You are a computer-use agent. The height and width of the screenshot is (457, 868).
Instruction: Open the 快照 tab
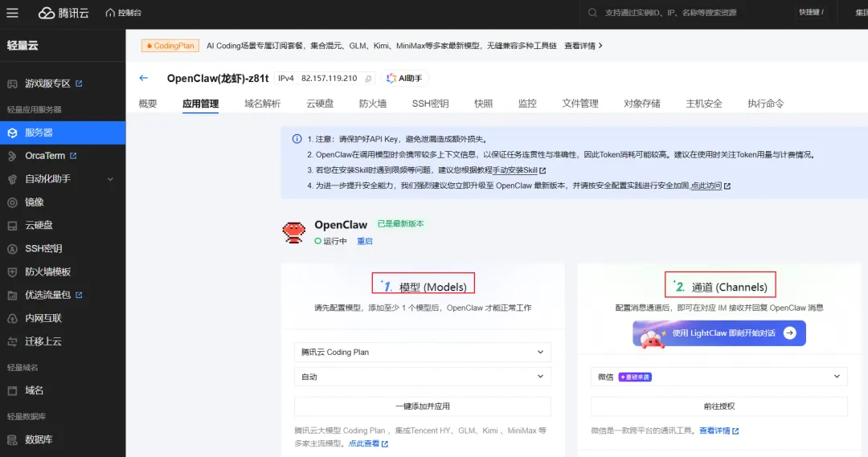click(483, 104)
